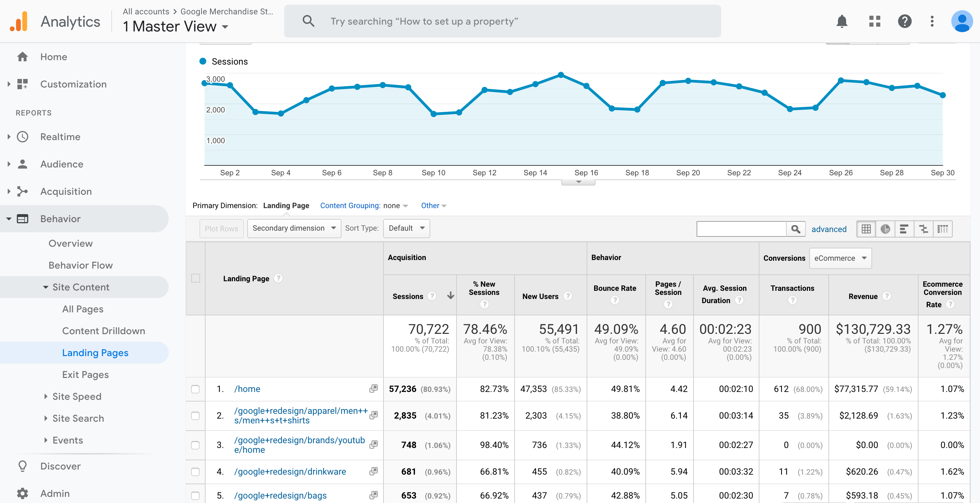Open the /google+redesign/bags landing page link
Viewport: 980px width, 503px height.
[x=280, y=495]
